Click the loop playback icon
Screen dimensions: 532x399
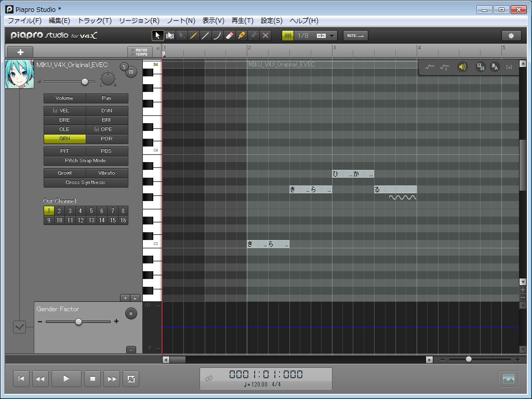(131, 379)
